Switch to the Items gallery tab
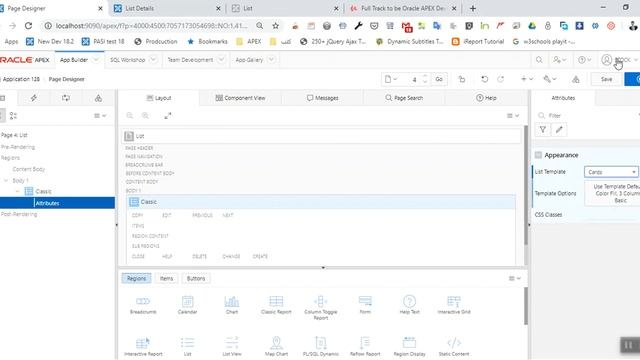This screenshot has width=640, height=360. (166, 278)
